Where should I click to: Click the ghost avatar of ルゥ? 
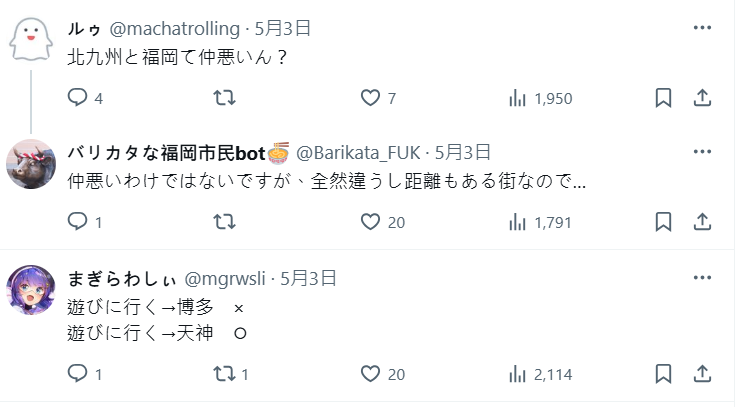point(31,40)
